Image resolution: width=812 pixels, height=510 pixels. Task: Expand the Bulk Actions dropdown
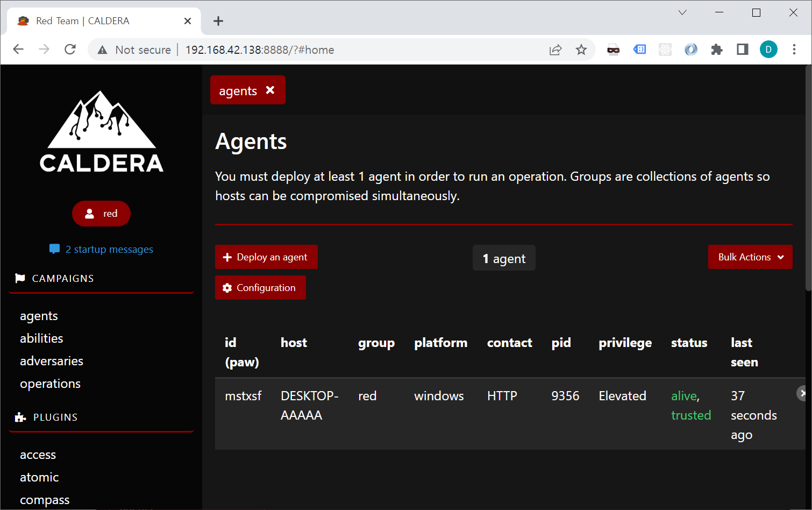click(750, 257)
